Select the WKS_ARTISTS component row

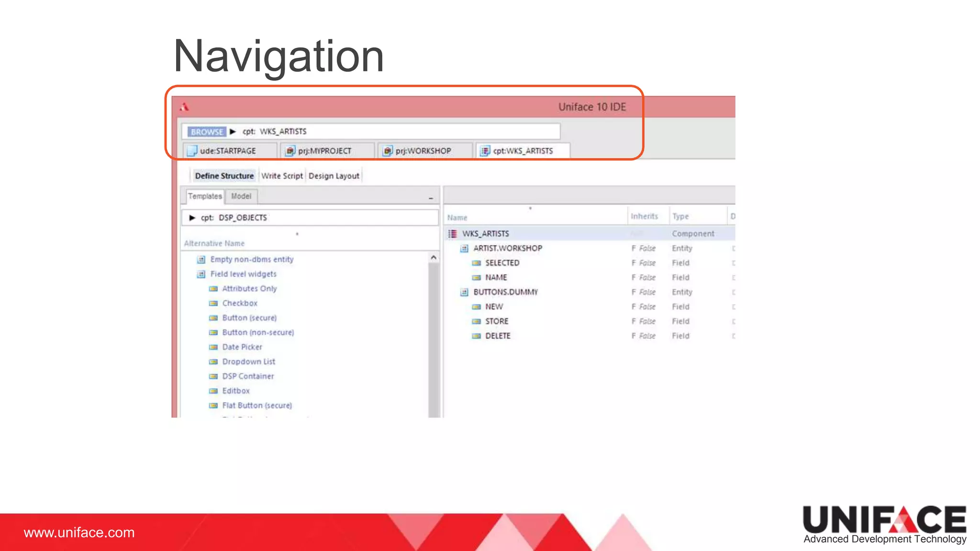click(x=590, y=233)
